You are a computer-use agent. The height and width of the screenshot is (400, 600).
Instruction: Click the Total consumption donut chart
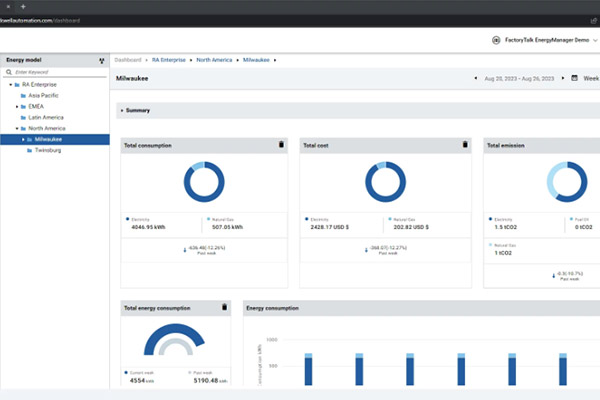(204, 182)
